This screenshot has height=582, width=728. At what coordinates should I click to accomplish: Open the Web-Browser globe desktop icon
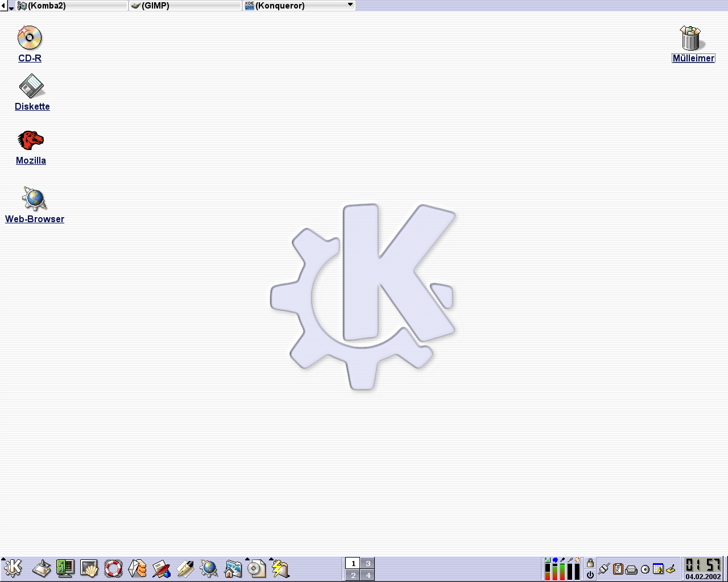(35, 198)
